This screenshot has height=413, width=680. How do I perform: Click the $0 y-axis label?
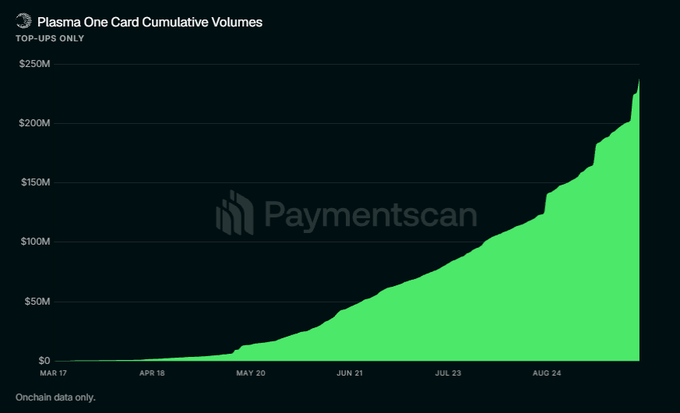(x=44, y=361)
